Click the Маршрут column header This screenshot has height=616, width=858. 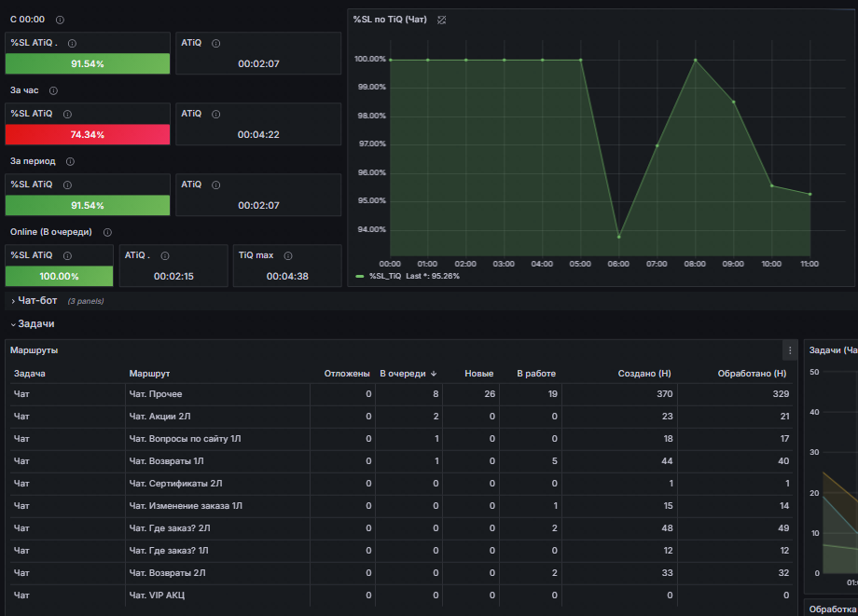point(149,374)
